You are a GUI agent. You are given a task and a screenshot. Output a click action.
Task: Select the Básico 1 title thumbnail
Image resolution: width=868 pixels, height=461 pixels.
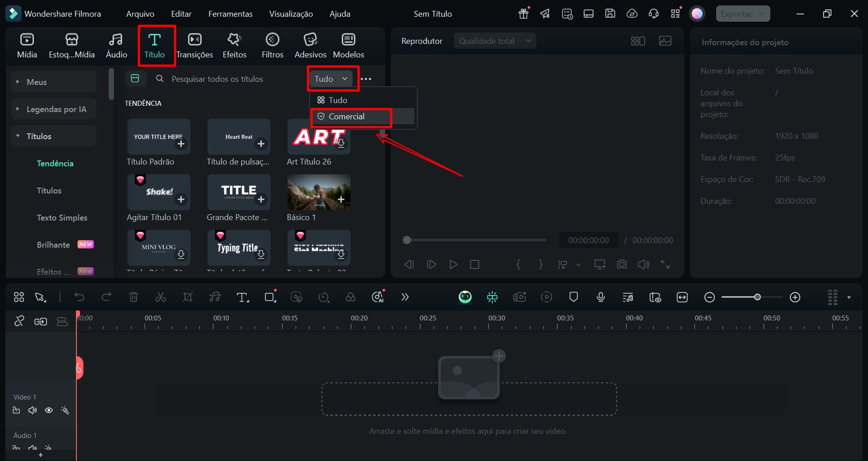319,192
